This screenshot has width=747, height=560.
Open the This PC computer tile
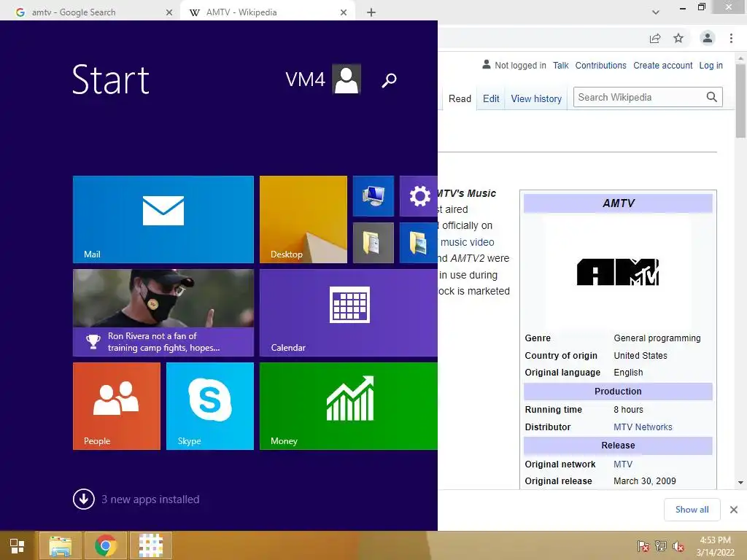pyautogui.click(x=373, y=195)
